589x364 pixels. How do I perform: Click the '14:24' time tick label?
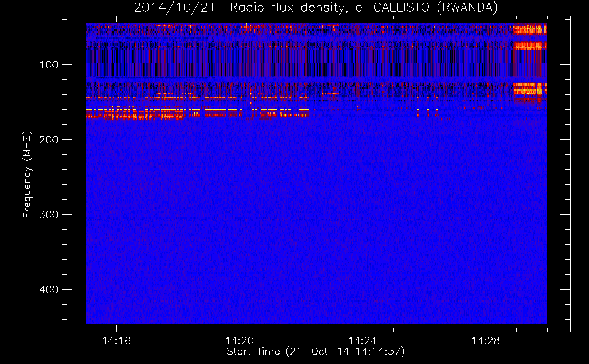[x=363, y=341]
